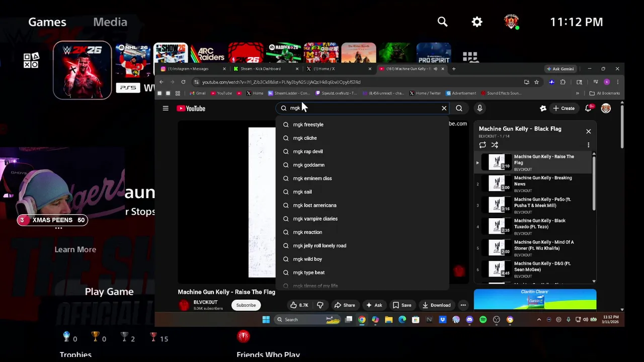Go to the YouTube home logo
Image resolution: width=644 pixels, height=362 pixels.
[191, 108]
